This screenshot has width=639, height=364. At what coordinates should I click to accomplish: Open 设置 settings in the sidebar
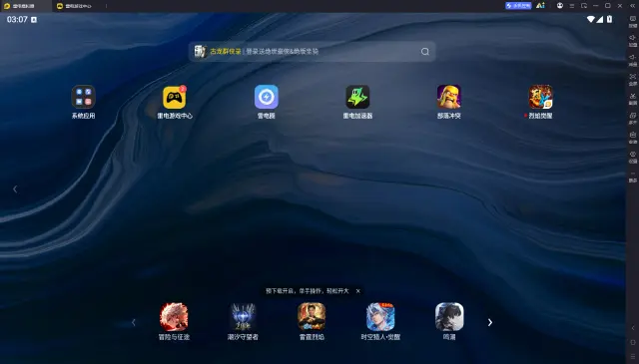[x=632, y=157]
